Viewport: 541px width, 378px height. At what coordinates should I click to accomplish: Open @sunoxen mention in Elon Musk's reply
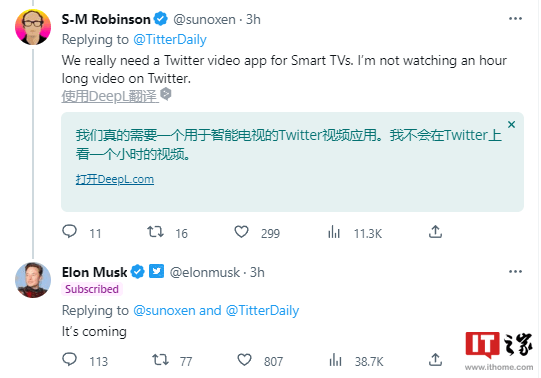tap(164, 310)
